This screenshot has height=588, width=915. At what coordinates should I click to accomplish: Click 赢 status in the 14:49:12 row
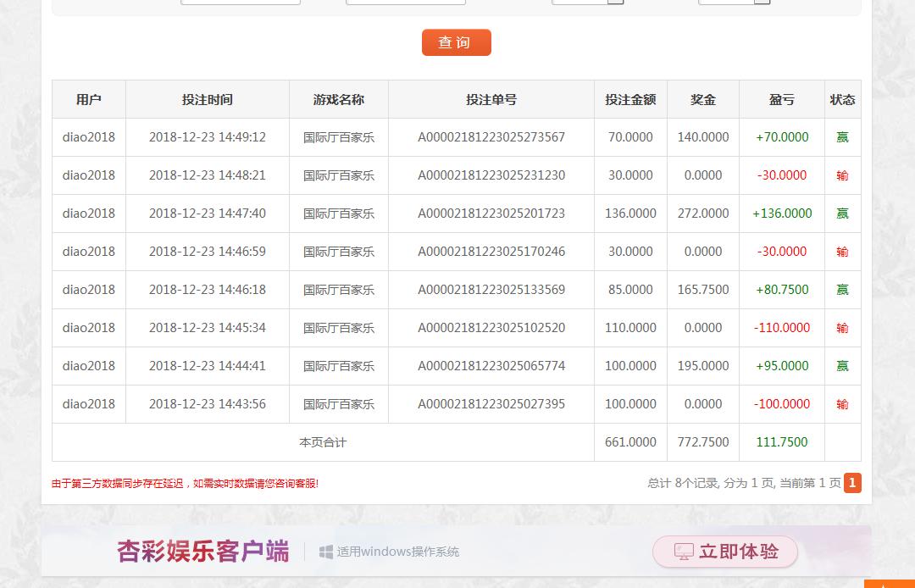pos(843,137)
